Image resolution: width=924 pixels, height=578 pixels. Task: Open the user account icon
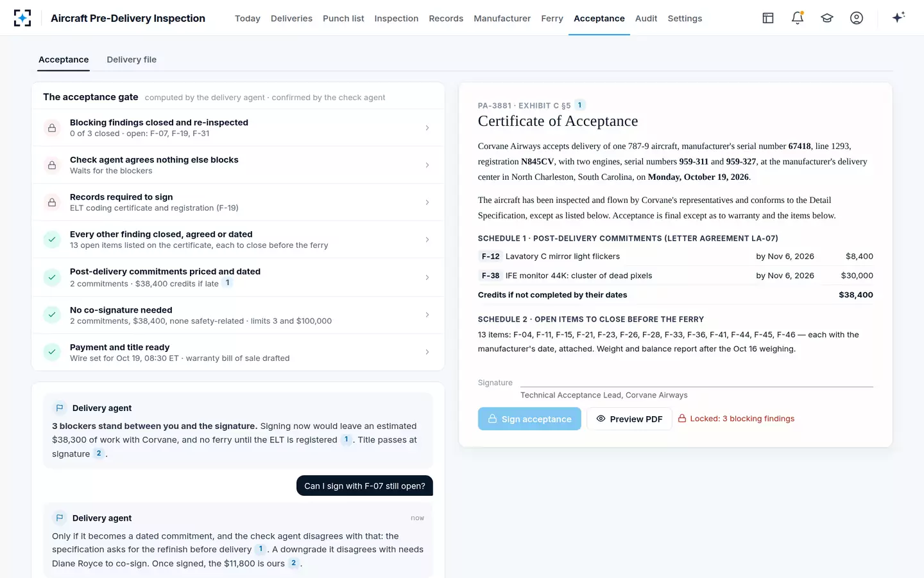pyautogui.click(x=857, y=18)
